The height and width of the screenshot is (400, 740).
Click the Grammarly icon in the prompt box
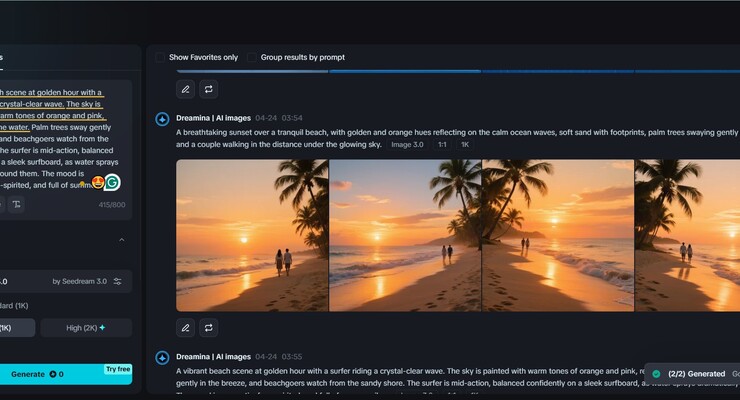click(112, 182)
